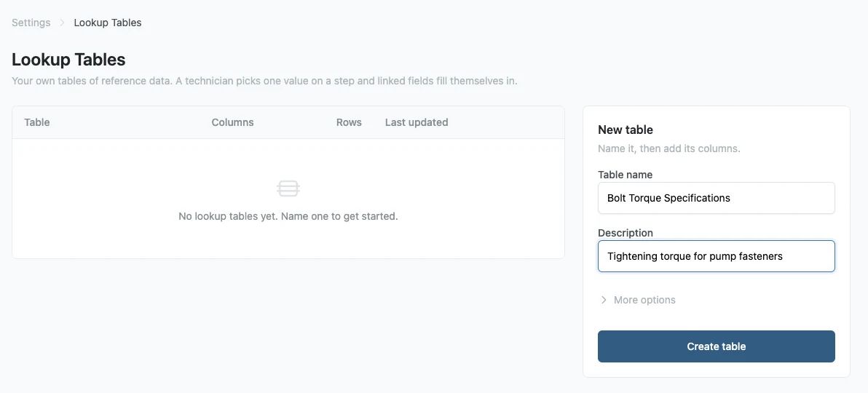Focus the Table name input field
868x393 pixels.
coord(717,198)
